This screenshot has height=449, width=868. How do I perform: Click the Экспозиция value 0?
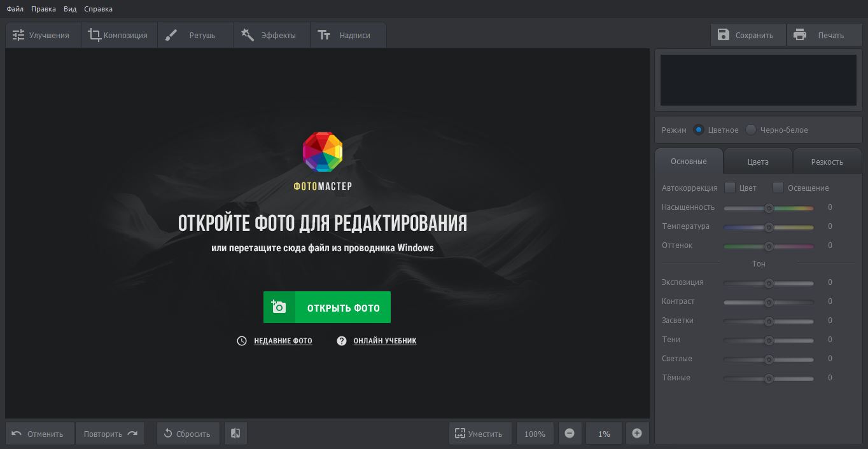point(830,282)
